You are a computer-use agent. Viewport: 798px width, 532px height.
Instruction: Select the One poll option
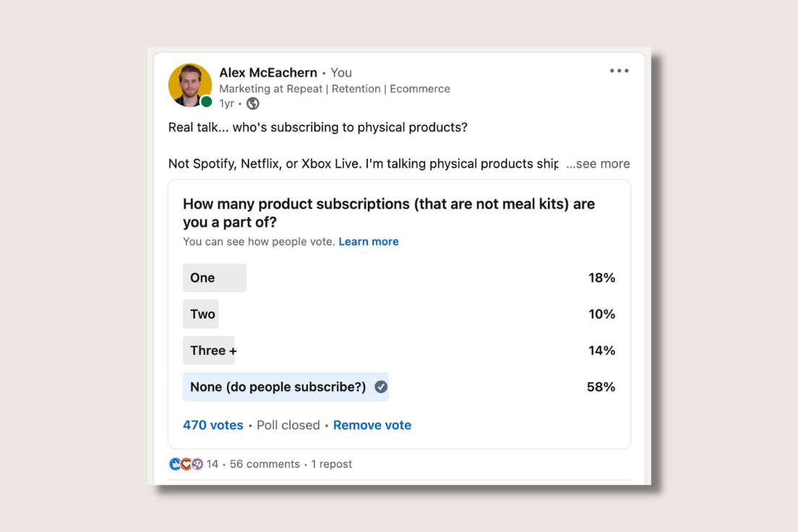click(214, 278)
